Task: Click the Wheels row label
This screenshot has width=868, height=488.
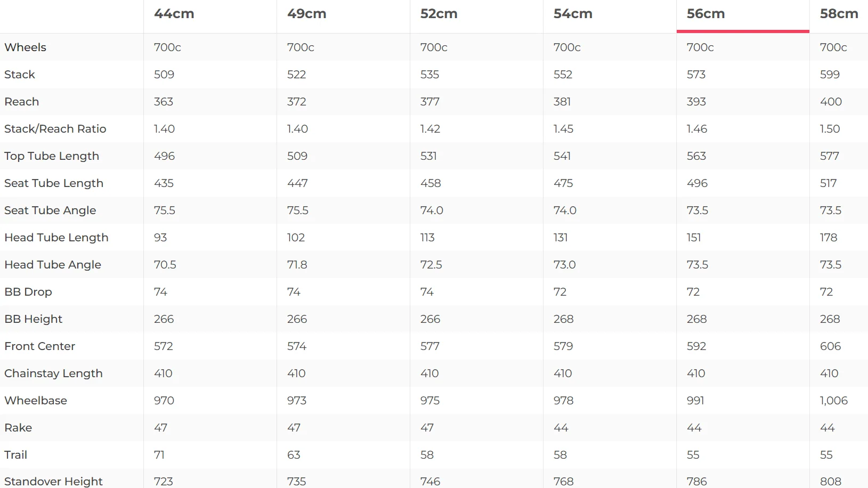Action: tap(25, 47)
